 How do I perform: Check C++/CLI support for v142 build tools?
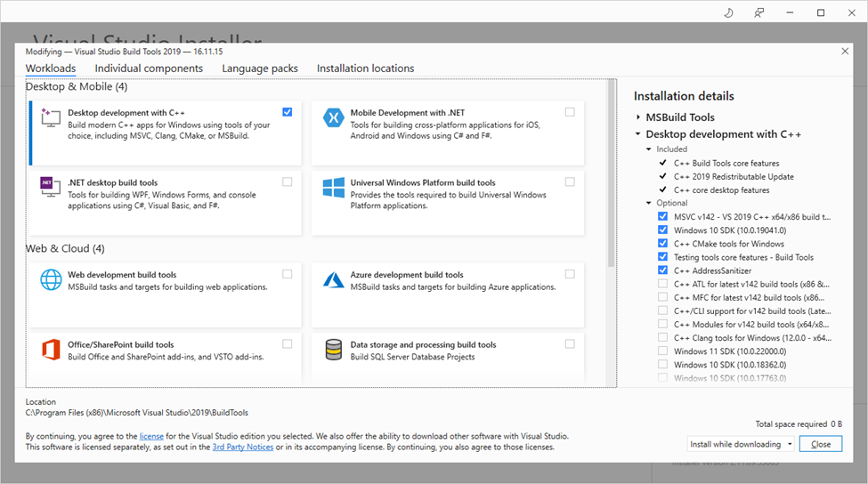(x=662, y=311)
